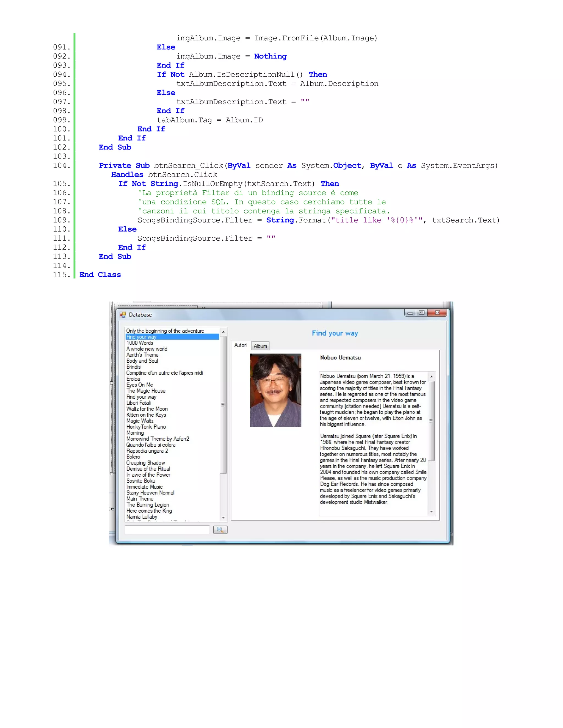
Task: Click description box scroll-up arrow
Action: click(x=431, y=376)
